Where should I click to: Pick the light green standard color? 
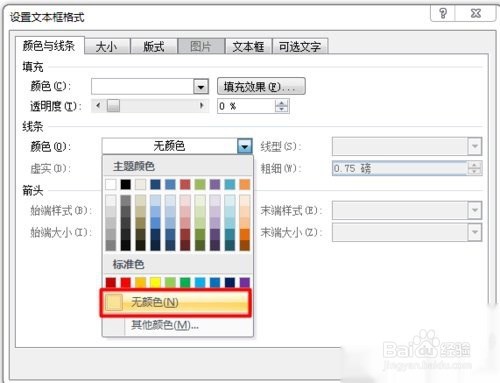click(x=170, y=283)
